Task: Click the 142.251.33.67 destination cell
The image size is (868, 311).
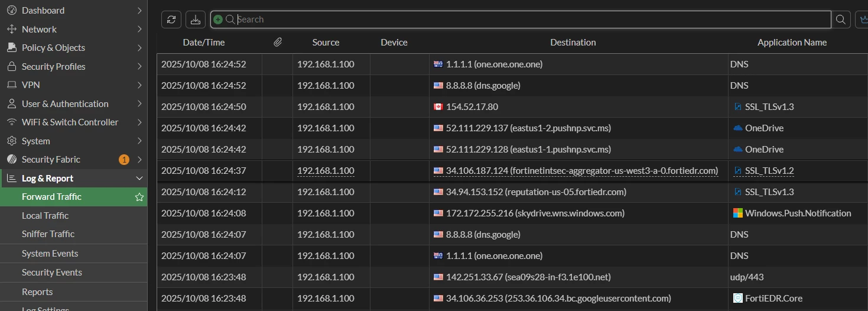Action: pos(578,277)
